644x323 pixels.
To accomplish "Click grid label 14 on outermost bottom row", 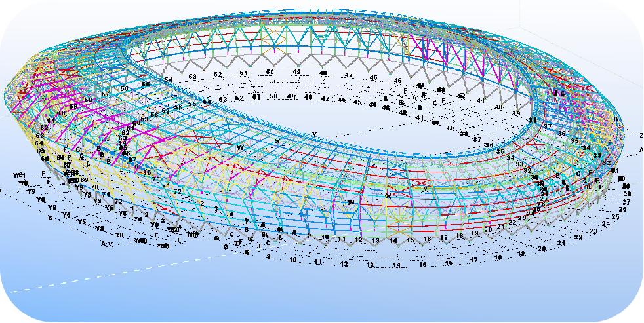I will click(396, 265).
